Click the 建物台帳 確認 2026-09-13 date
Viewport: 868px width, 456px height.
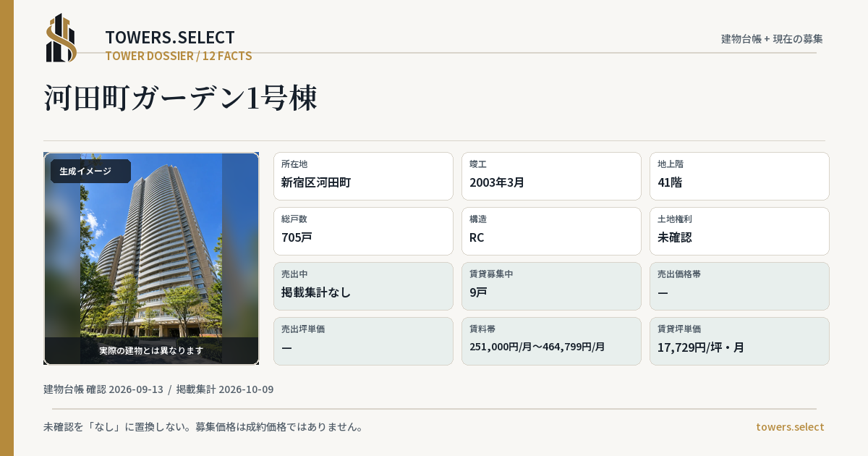click(x=103, y=389)
